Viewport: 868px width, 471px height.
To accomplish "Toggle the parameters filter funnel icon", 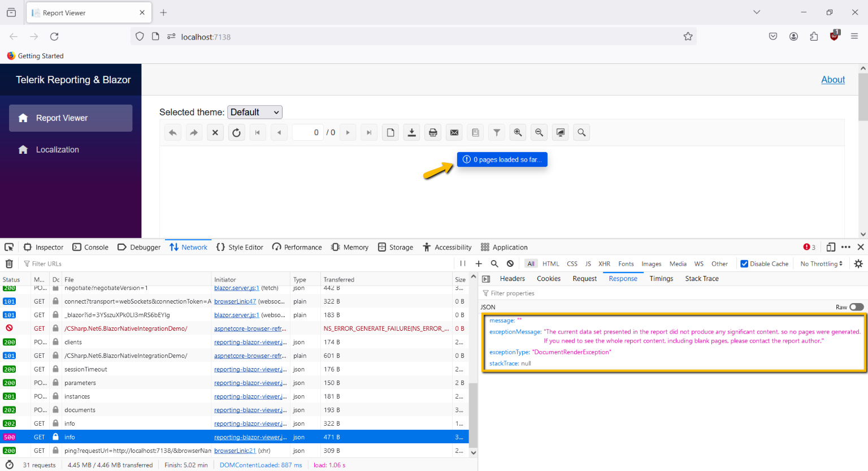I will pos(497,133).
